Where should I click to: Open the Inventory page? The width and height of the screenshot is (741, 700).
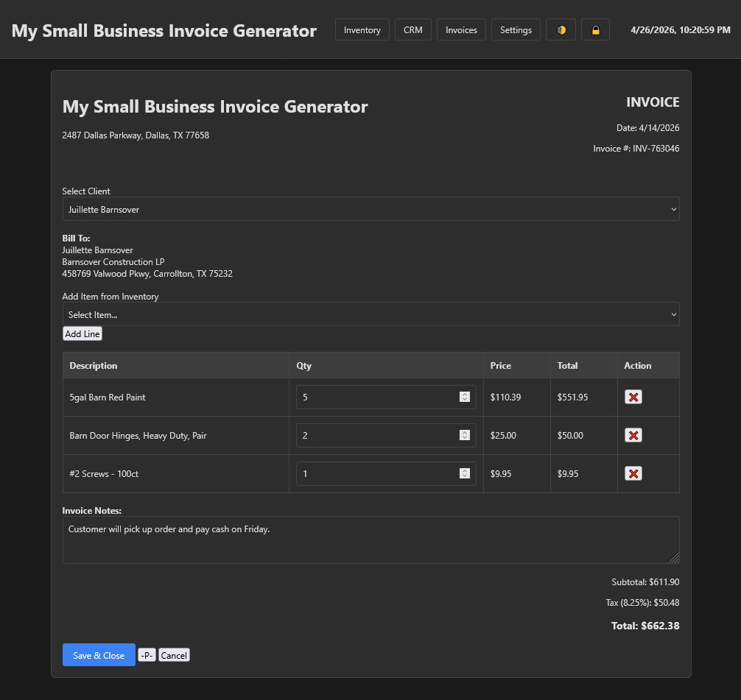tap(362, 29)
